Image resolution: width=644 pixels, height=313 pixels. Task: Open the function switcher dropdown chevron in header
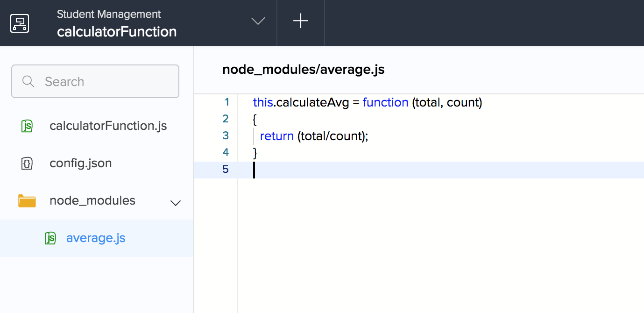(258, 21)
